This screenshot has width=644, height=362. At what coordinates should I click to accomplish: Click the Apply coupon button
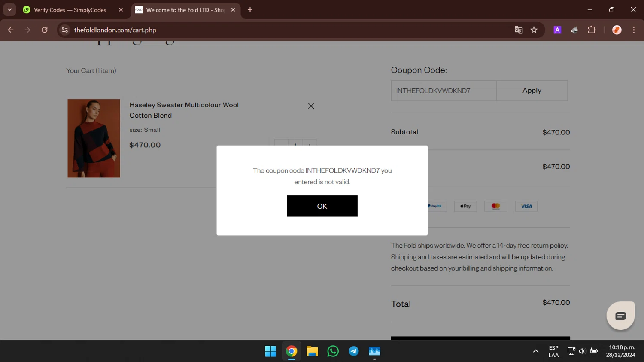tap(532, 91)
